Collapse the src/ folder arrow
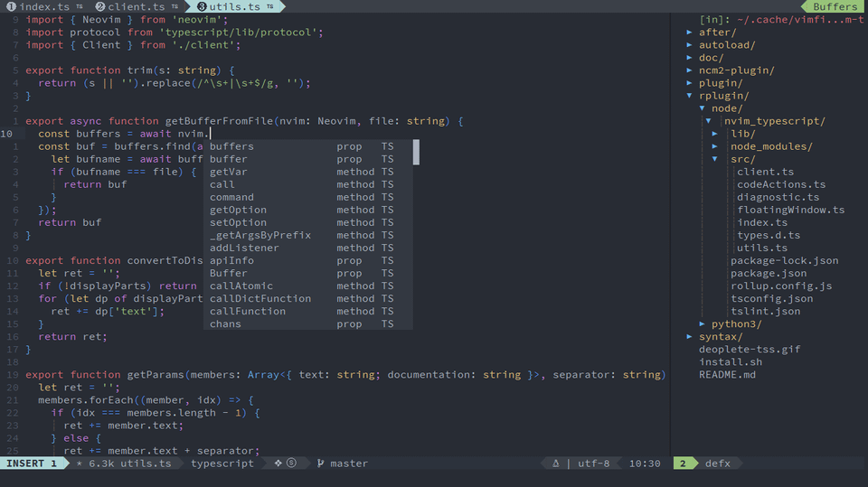This screenshot has height=487, width=868. 714,159
